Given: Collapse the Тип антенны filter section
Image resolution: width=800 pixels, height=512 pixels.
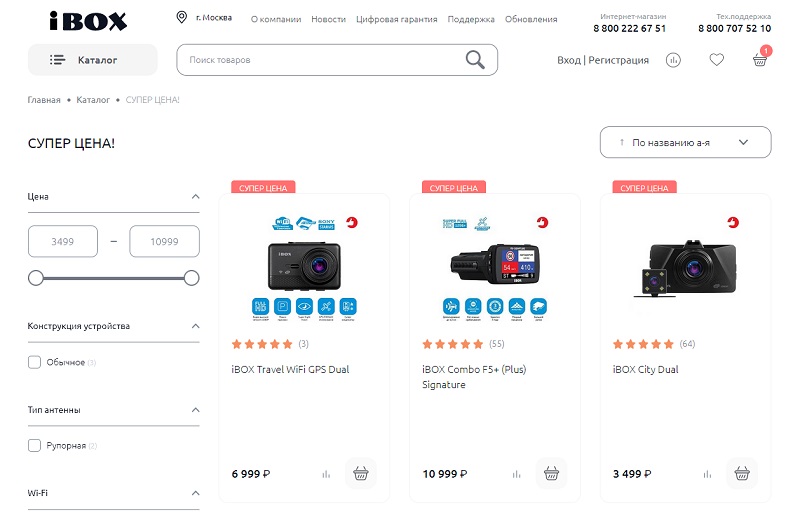Looking at the screenshot, I should coord(195,410).
